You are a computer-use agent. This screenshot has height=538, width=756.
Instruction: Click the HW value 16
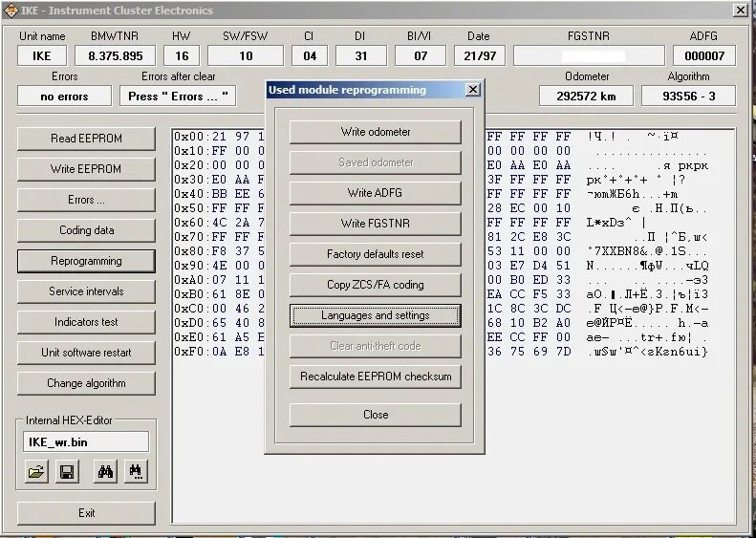(x=182, y=56)
